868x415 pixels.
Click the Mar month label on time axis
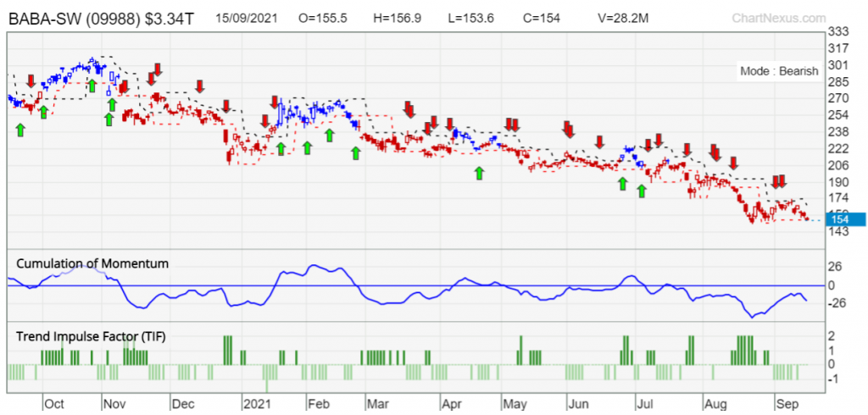pos(377,403)
